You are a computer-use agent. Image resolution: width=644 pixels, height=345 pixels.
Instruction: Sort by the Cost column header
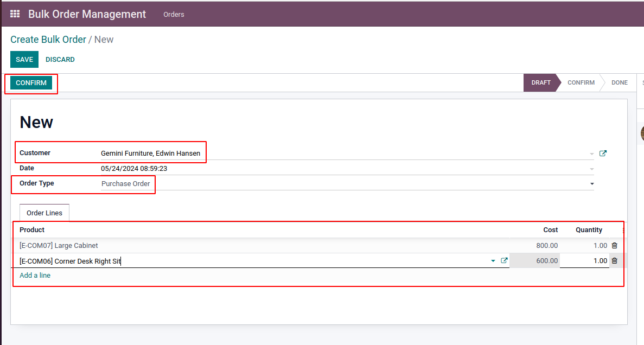(550, 230)
